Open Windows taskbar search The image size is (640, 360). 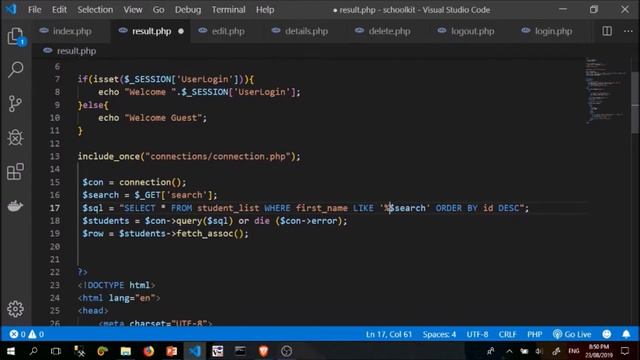tap(33, 351)
